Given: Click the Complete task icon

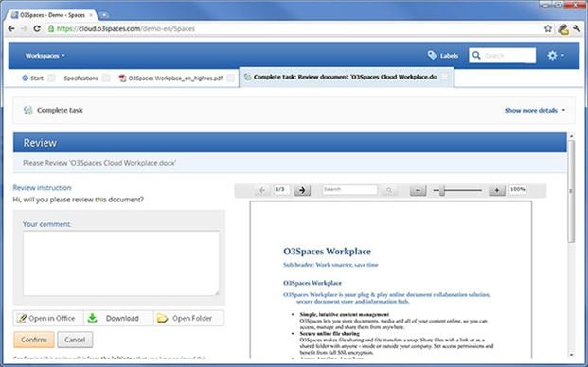Looking at the screenshot, I should click(x=28, y=110).
